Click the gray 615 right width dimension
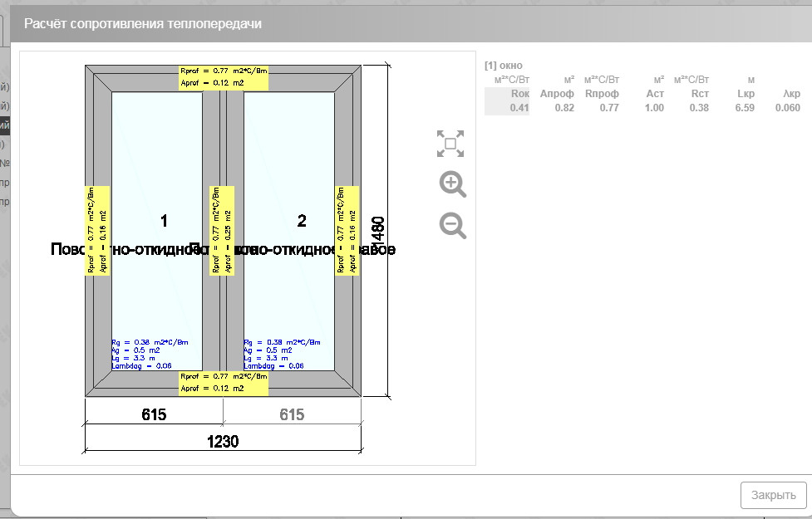Screen dimensions: 812x519 coord(292,414)
